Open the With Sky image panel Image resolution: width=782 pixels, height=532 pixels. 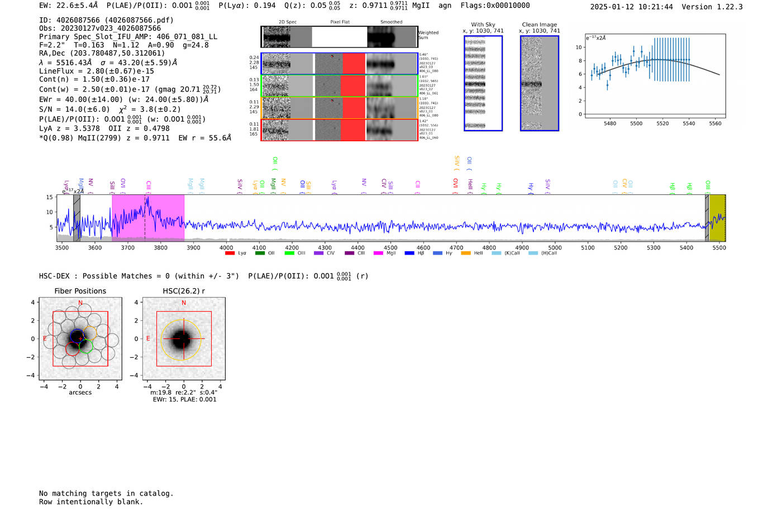coord(483,83)
